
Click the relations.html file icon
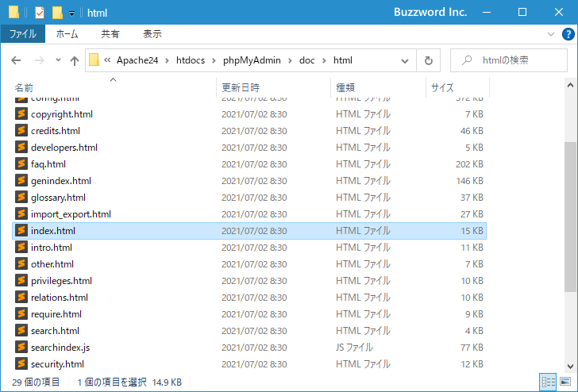[x=21, y=297]
